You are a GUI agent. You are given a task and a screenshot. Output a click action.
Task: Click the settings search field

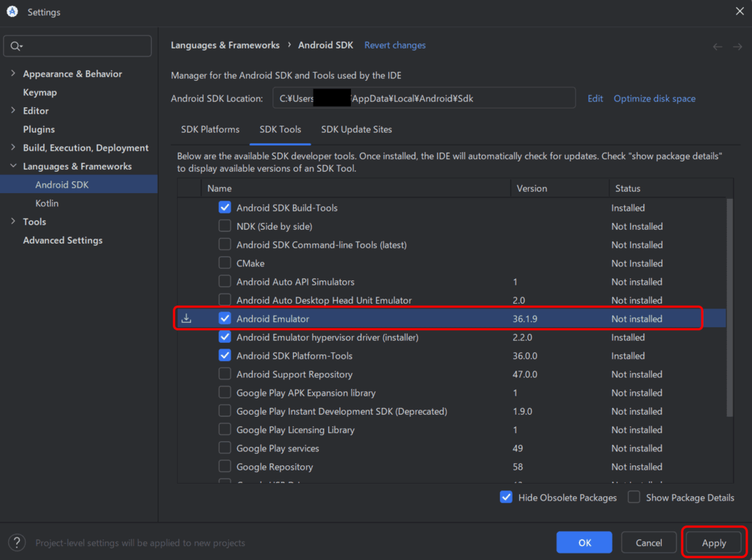pos(78,46)
